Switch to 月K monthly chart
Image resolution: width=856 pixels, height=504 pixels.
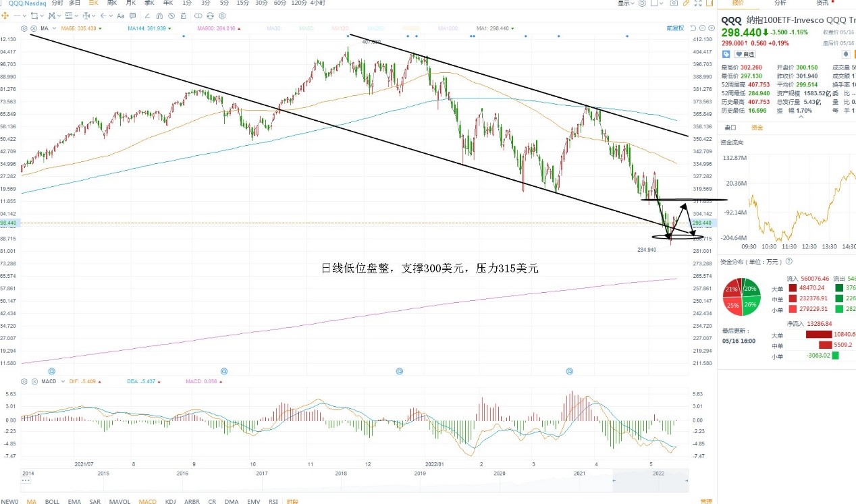tap(131, 3)
